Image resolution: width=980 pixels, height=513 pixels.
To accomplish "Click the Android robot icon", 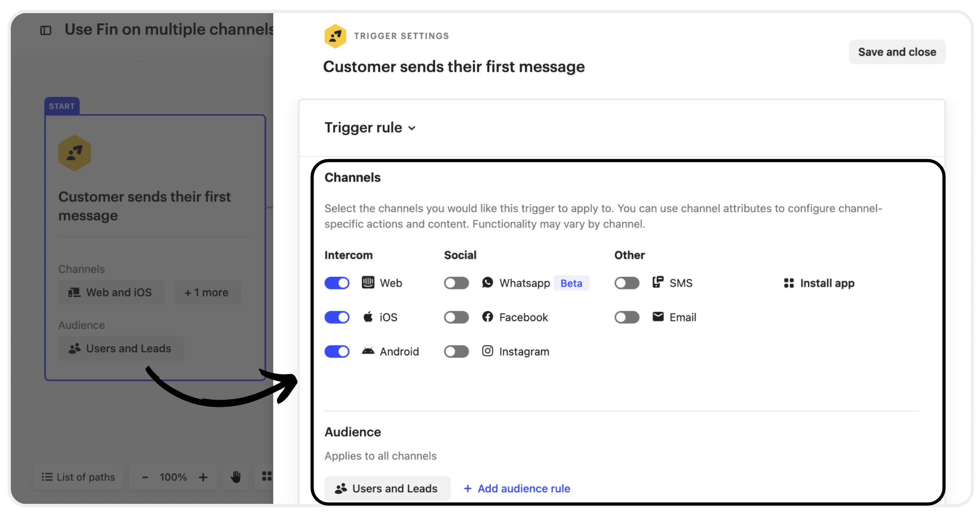I will pyautogui.click(x=368, y=351).
